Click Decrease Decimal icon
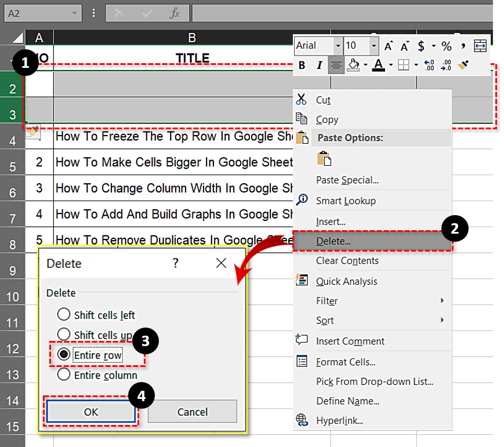The image size is (504, 447). 446,66
